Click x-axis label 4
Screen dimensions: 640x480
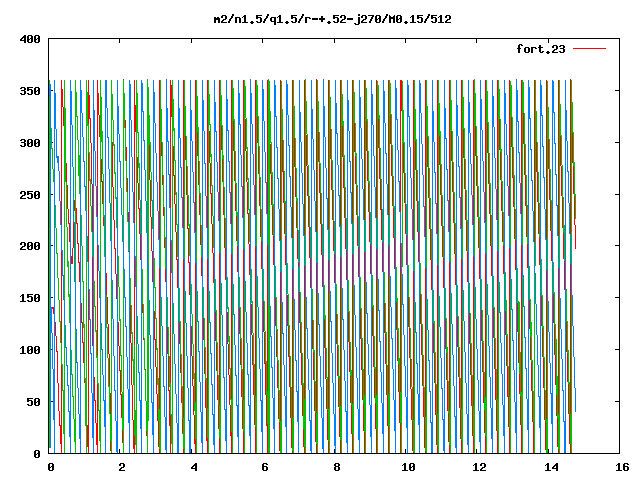pyautogui.click(x=194, y=467)
